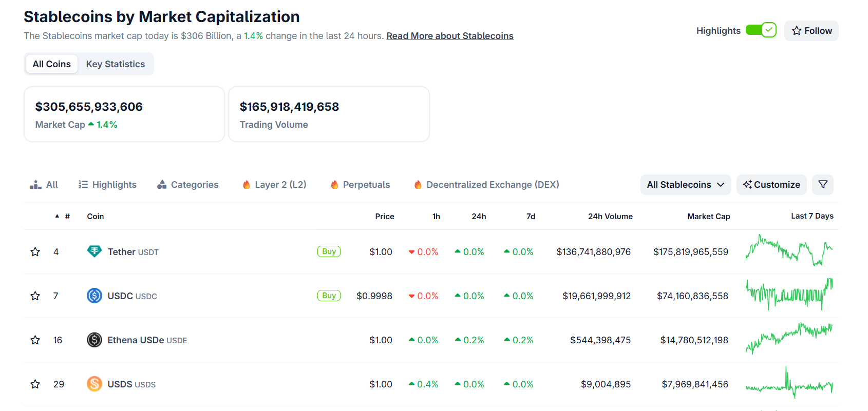This screenshot has width=868, height=411.
Task: Sort table by 7d change column
Action: [531, 217]
